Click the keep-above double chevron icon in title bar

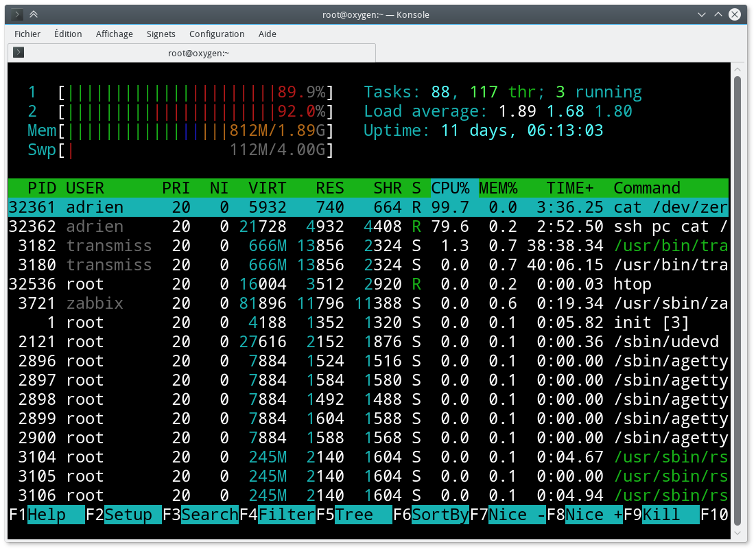34,14
